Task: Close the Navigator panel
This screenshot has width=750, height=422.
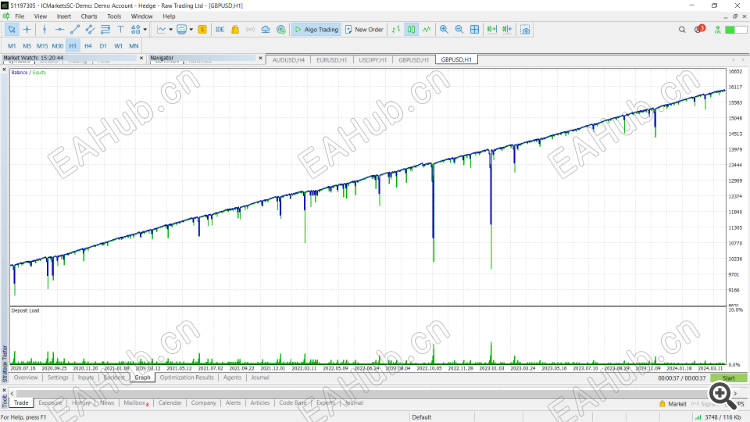Action: tap(260, 58)
